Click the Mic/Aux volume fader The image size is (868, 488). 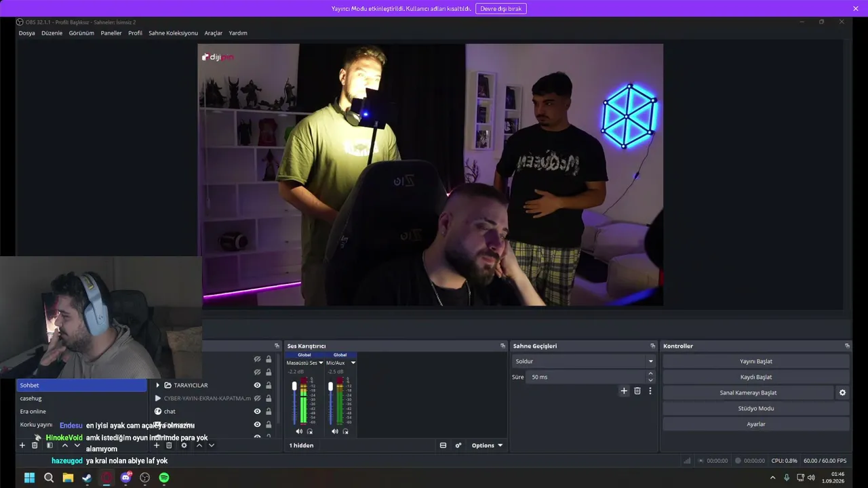tap(330, 386)
